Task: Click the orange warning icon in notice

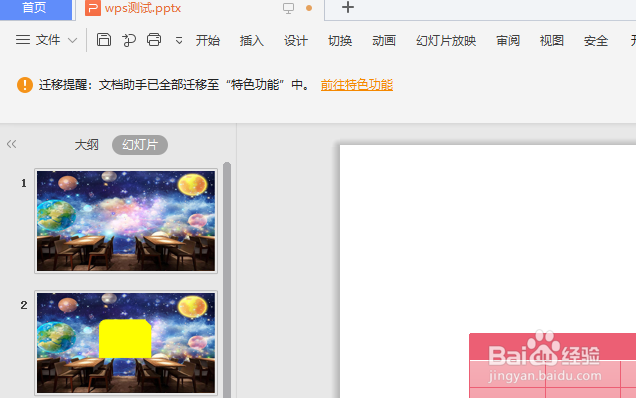Action: 25,85
